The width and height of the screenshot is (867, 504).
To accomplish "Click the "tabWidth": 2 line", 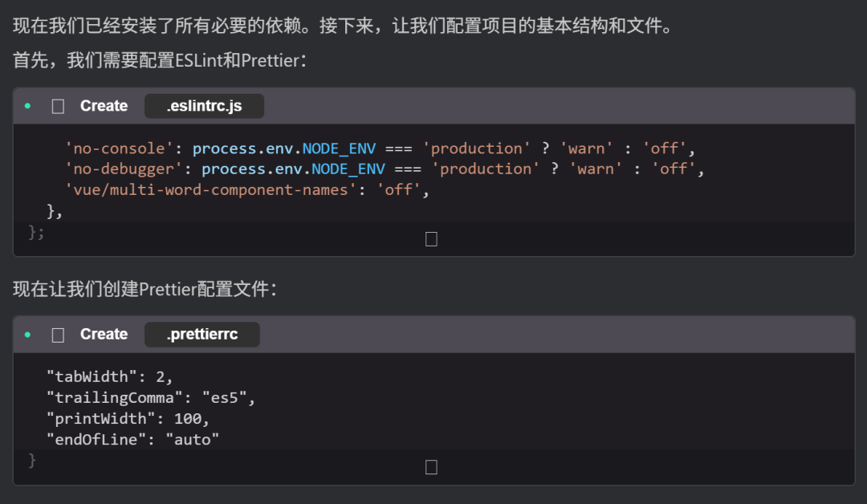I will point(109,376).
